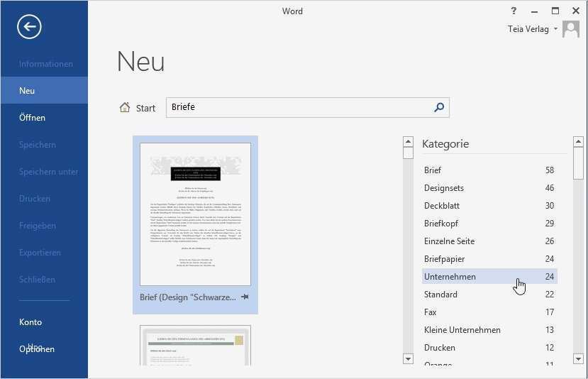Screen dimensions: 588x379
Task: Open the help question mark icon
Action: (x=514, y=11)
